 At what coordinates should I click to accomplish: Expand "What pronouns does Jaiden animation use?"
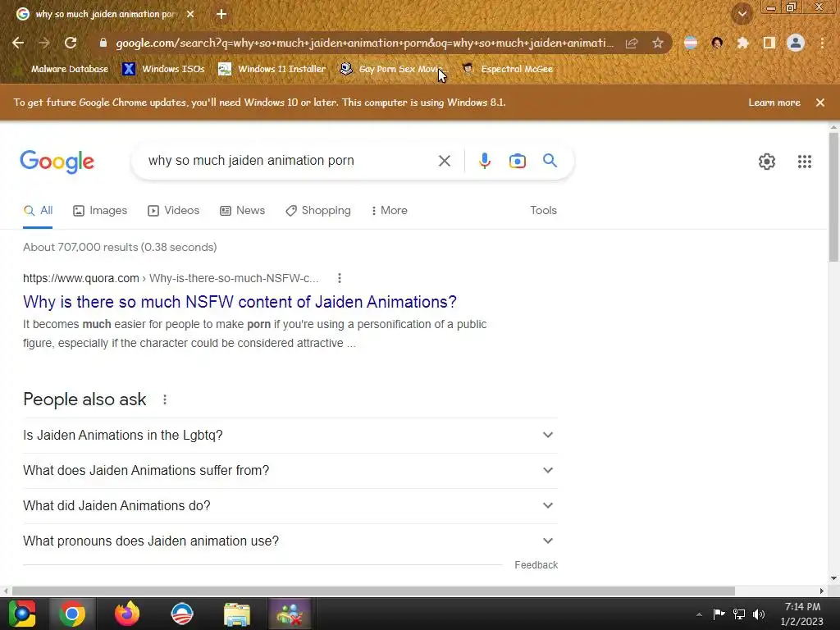click(290, 541)
